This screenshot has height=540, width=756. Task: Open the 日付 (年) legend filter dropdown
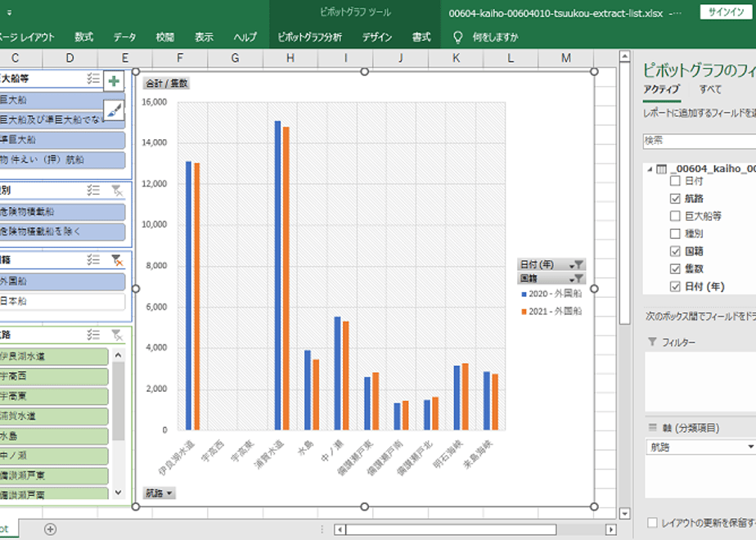click(x=578, y=264)
